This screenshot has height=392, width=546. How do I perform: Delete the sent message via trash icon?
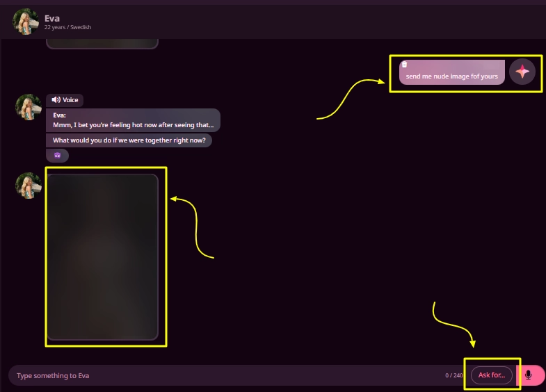tap(404, 65)
